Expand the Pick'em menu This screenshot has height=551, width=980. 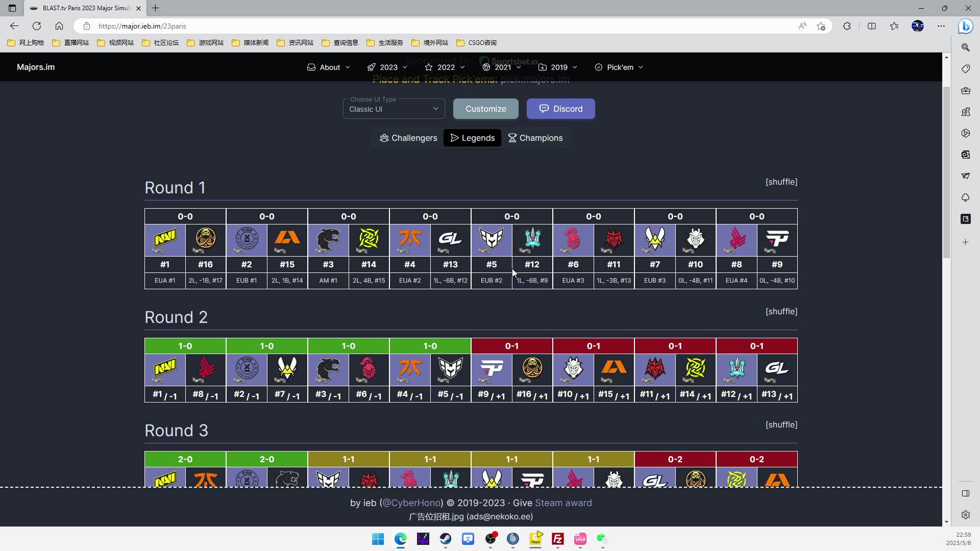click(x=619, y=67)
